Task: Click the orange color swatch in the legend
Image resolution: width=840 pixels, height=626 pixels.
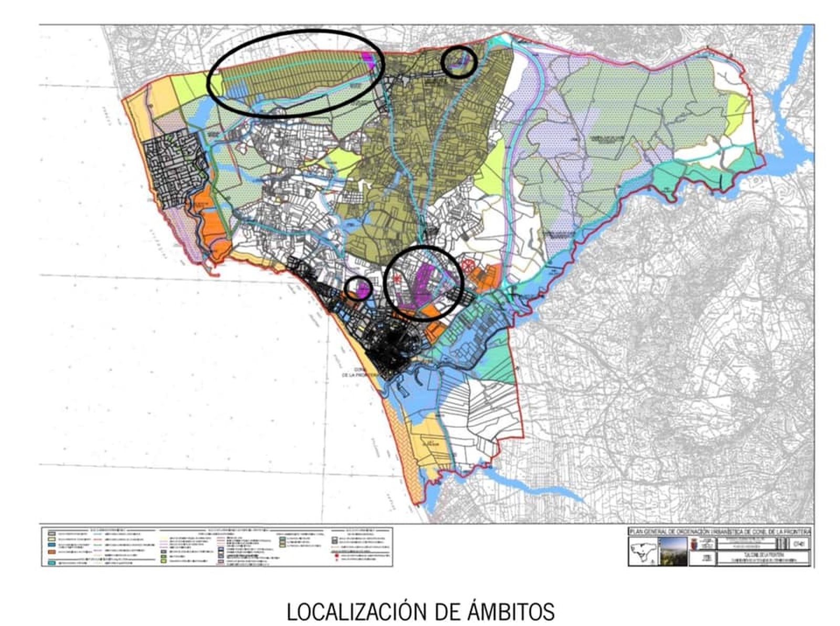Action: (51, 552)
